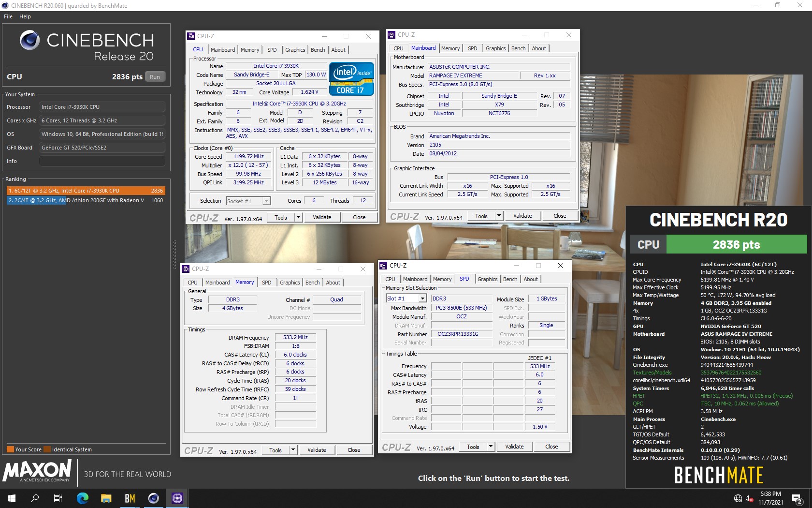
Task: Switch to CPU-Z taskbar icon
Action: pos(177,498)
